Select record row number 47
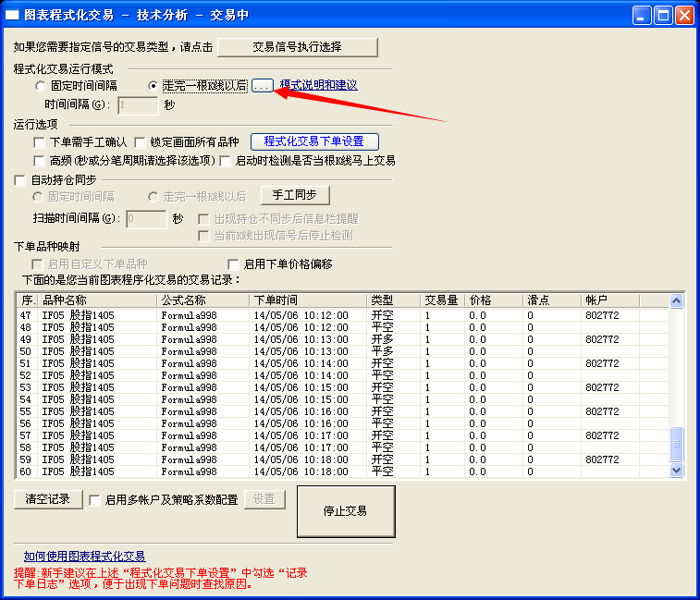This screenshot has height=600, width=700. (342, 315)
